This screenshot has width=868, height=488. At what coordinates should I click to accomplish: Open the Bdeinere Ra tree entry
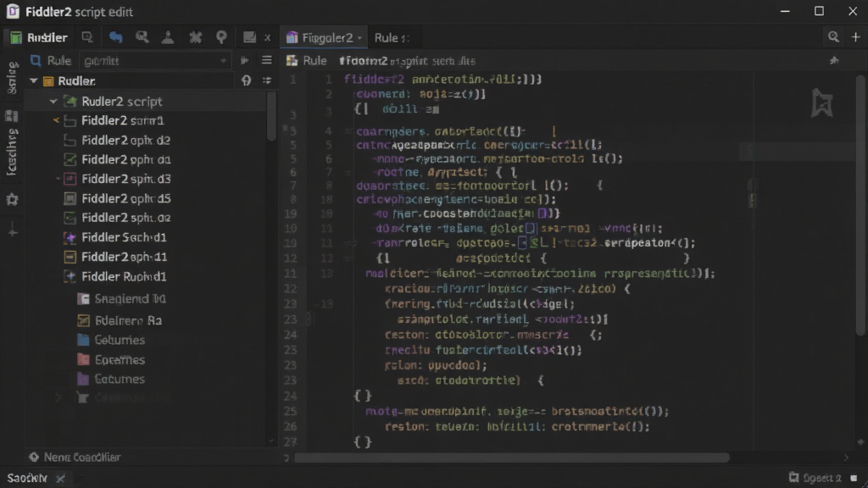tap(128, 320)
